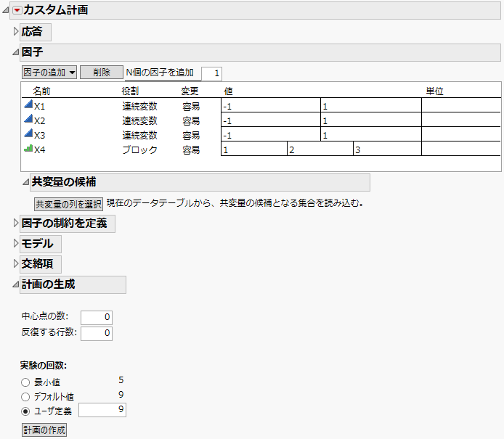Click the blocking factor icon next to X4
504x439 pixels.
click(28, 148)
